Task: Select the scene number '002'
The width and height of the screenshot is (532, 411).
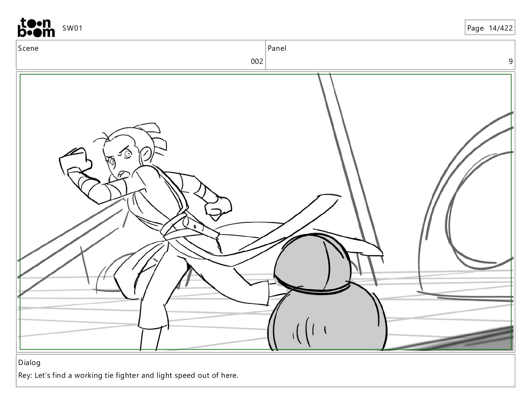Action: tap(257, 61)
